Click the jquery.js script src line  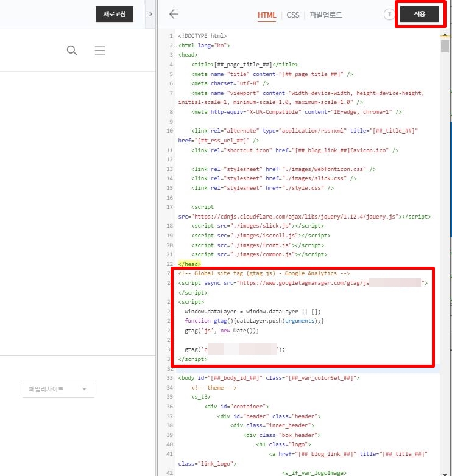[305, 217]
